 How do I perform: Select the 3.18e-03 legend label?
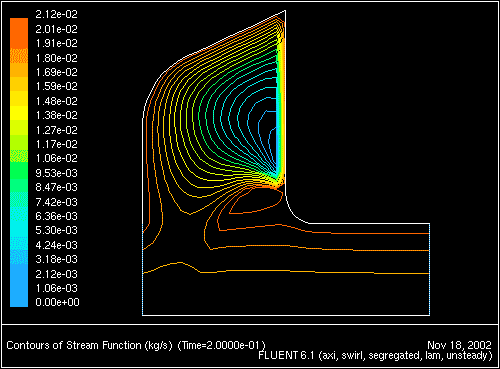tap(56, 259)
